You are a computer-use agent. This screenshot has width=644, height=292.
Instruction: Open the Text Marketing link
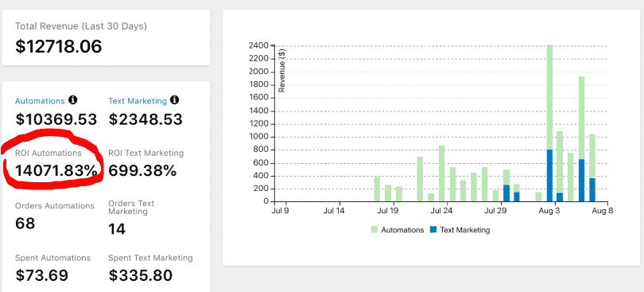138,101
